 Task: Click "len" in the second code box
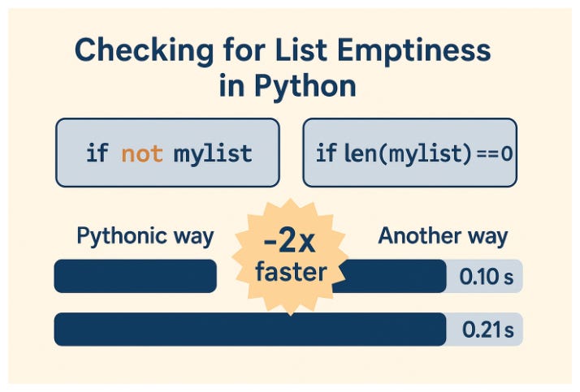coord(355,153)
